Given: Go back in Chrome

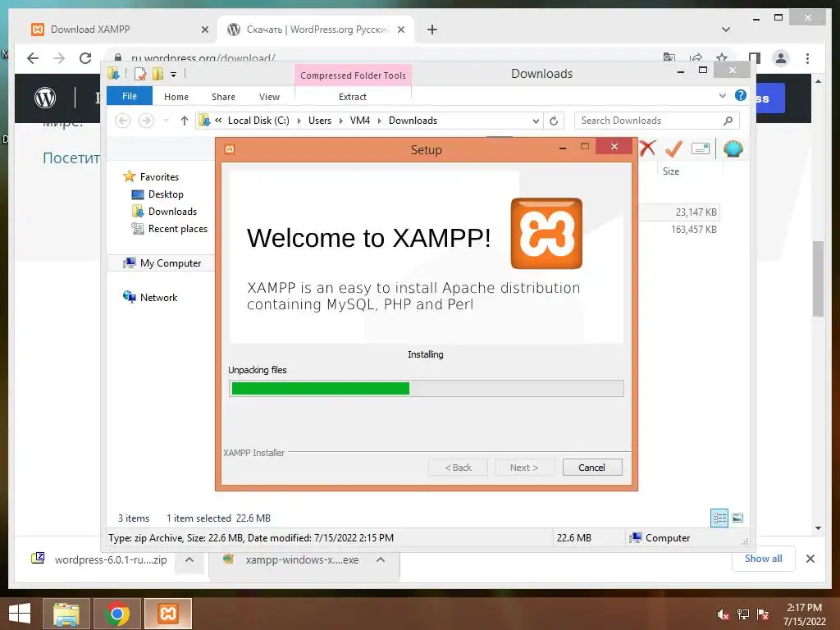Looking at the screenshot, I should tap(33, 58).
